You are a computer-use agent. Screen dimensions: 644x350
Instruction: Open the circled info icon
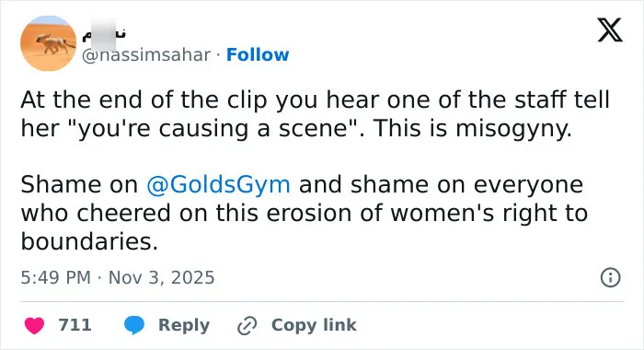click(x=610, y=277)
